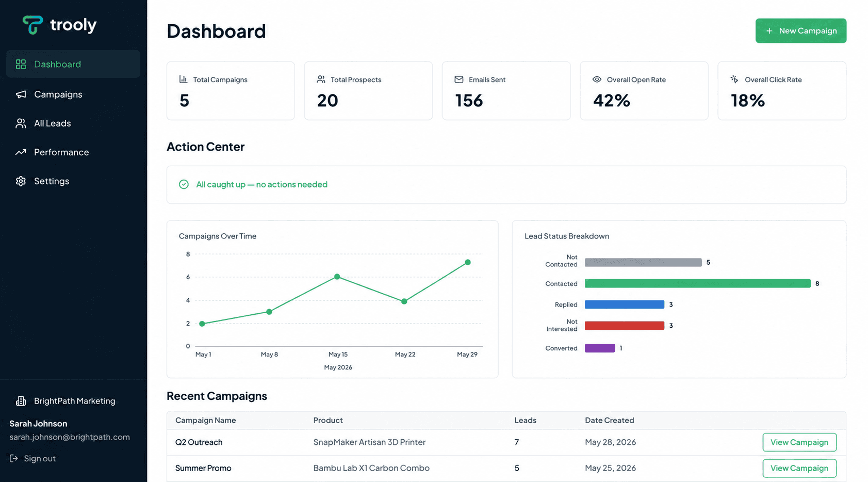The height and width of the screenshot is (482, 868).
Task: Click the Sign out arrow icon
Action: pos(14,458)
